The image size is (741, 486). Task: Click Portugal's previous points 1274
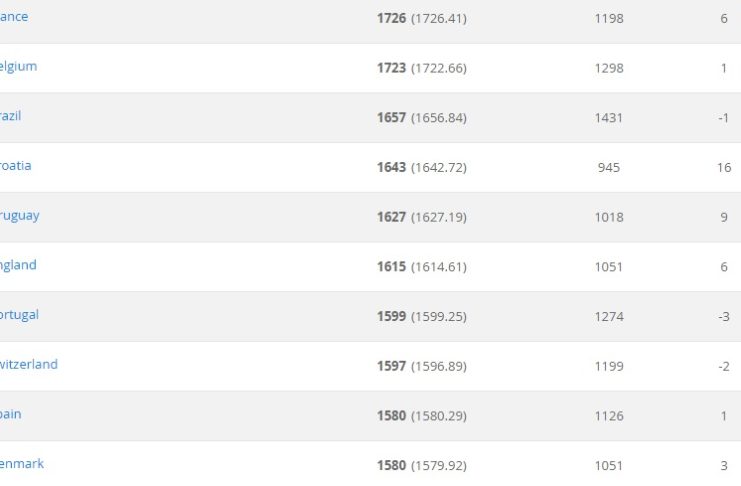(608, 316)
